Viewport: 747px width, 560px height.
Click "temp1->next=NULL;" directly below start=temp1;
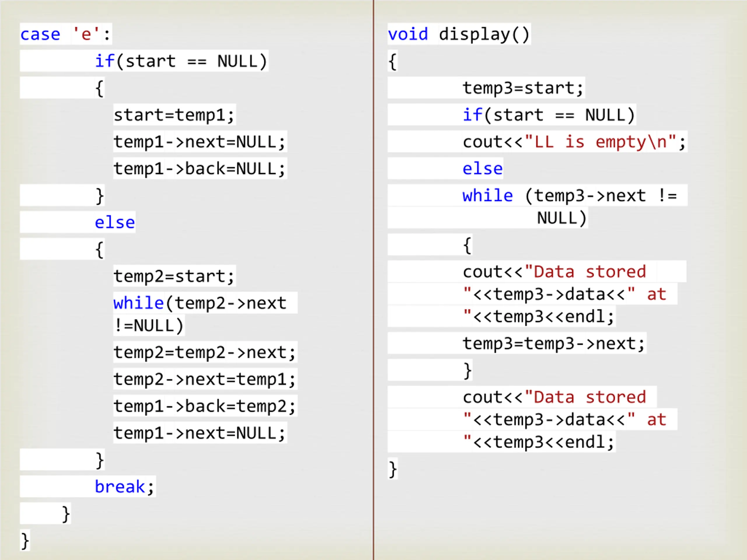[x=200, y=141]
